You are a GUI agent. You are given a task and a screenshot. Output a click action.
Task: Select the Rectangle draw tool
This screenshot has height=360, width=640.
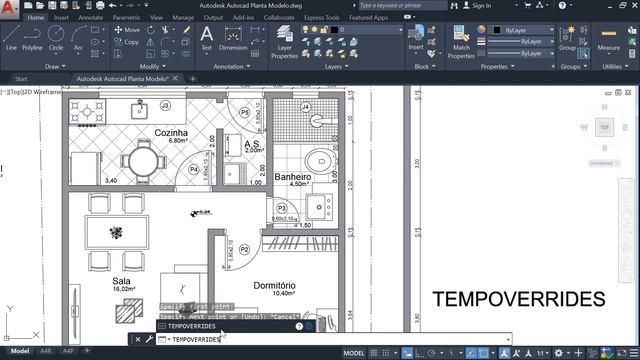(x=95, y=30)
